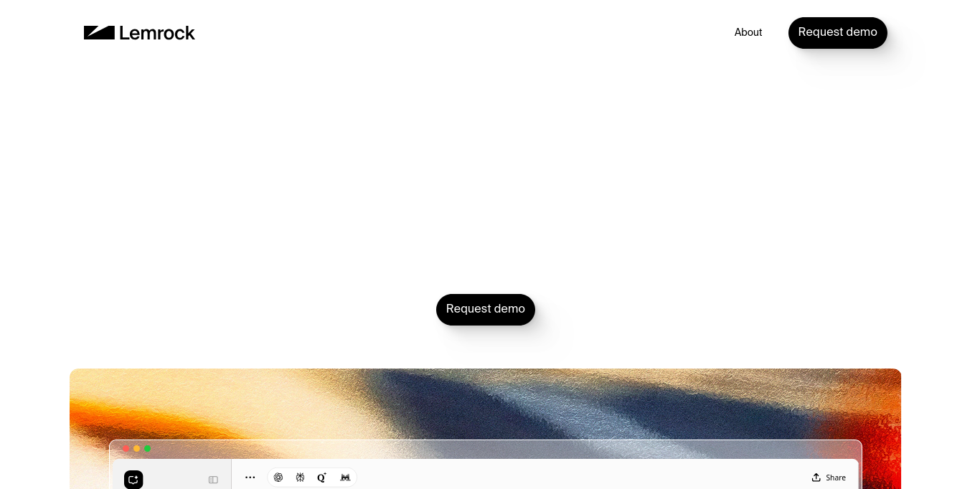The width and height of the screenshot is (980, 489).
Task: Click the green maximize dot of mock window
Action: tap(148, 449)
